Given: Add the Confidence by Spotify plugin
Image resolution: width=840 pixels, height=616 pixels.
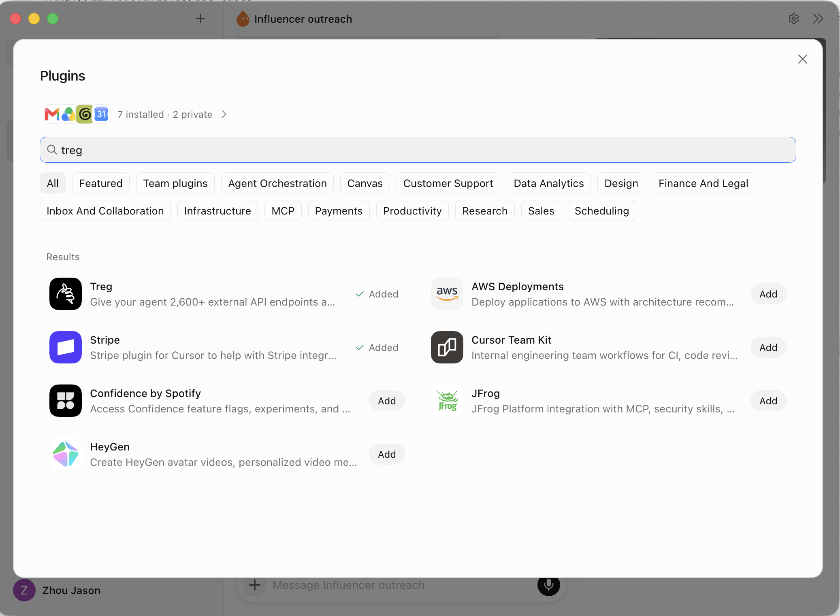Looking at the screenshot, I should tap(387, 401).
